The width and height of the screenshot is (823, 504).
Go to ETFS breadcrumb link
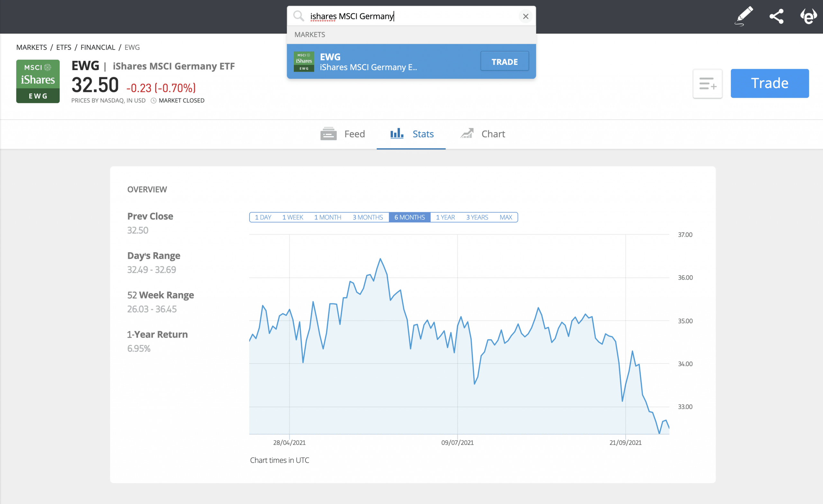[x=64, y=48]
